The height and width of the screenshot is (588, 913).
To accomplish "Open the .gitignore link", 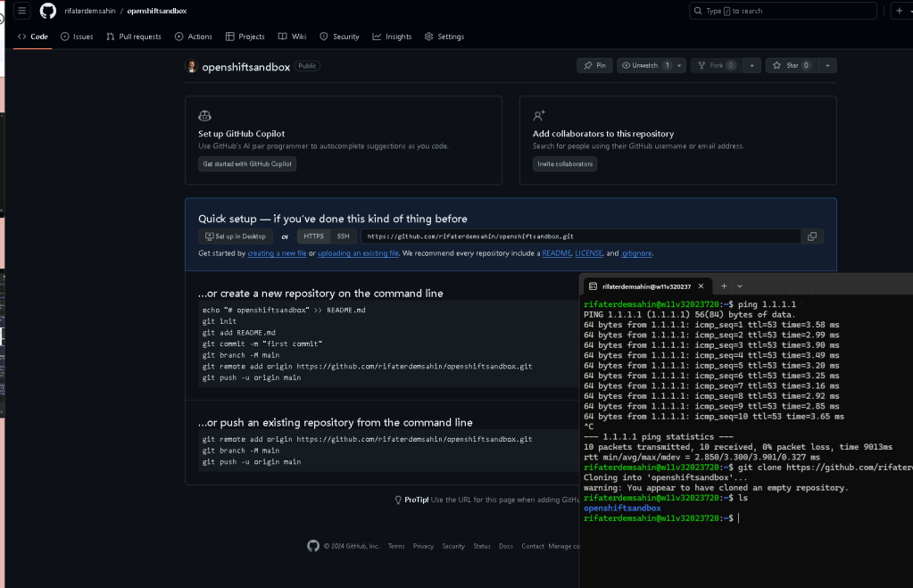I will click(x=636, y=253).
